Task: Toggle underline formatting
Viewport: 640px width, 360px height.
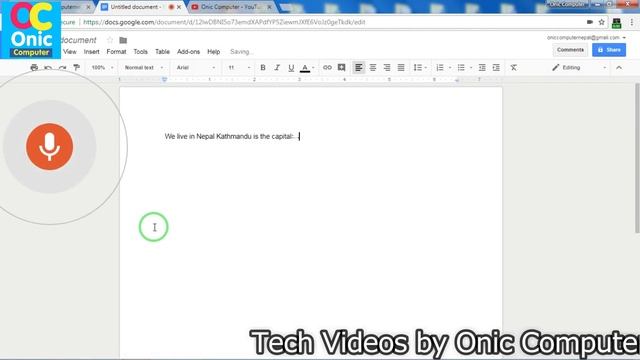Action: [291, 68]
